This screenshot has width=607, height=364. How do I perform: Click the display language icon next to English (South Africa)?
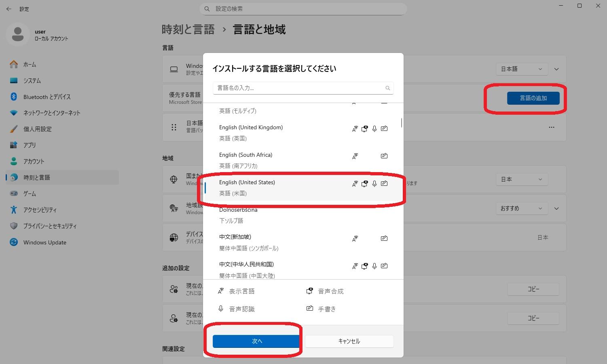coord(355,156)
